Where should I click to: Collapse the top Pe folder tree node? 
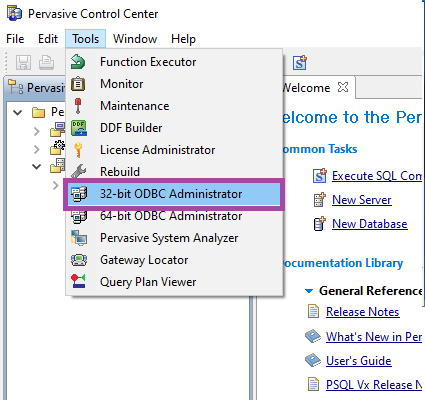[17, 113]
